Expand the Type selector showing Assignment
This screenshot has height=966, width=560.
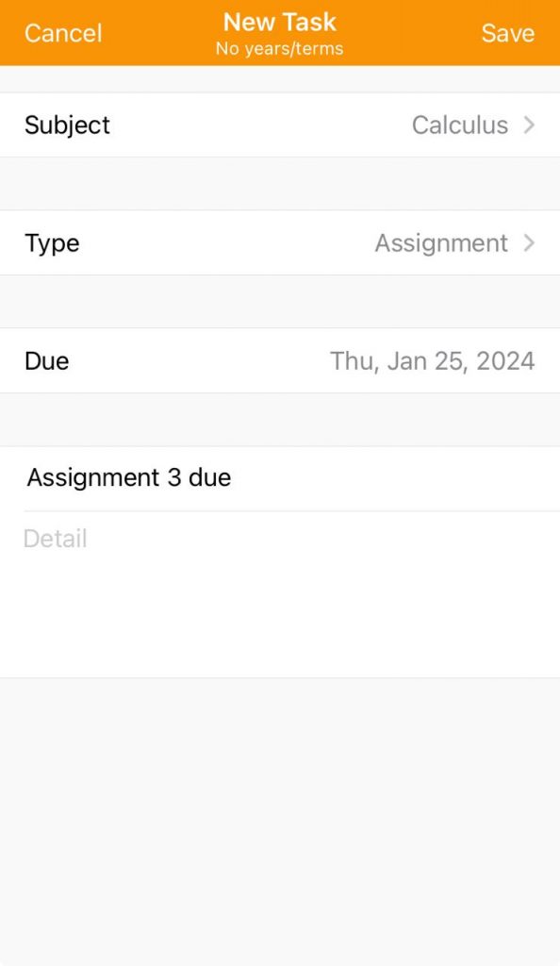click(x=280, y=242)
